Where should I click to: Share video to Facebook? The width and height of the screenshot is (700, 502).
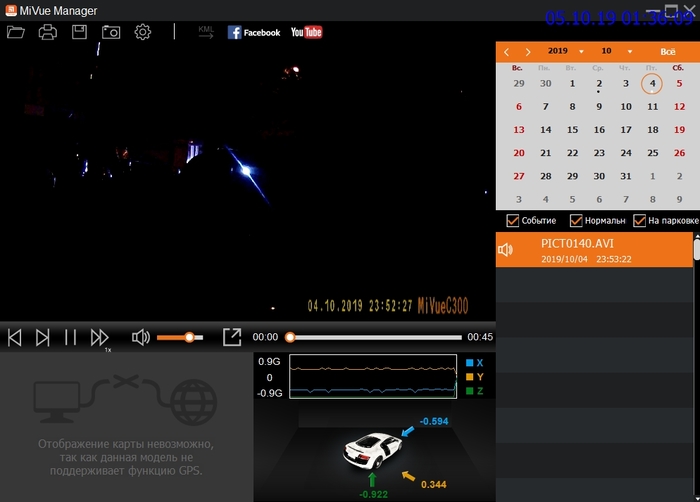pyautogui.click(x=254, y=32)
